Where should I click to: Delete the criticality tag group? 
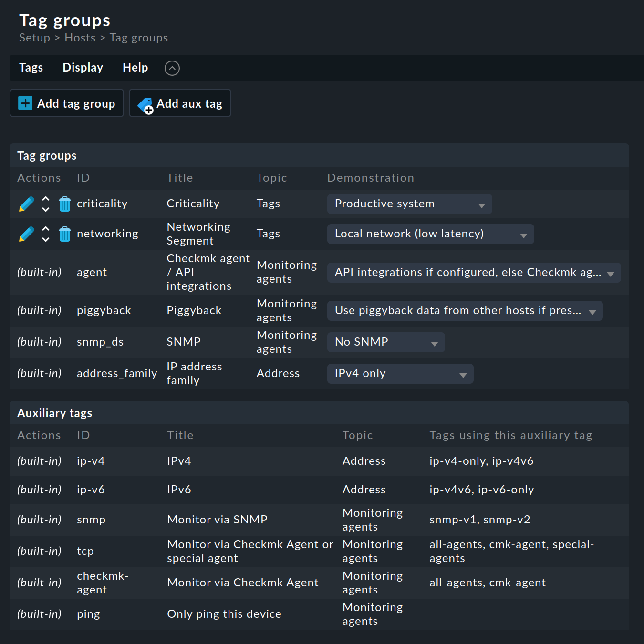click(64, 204)
